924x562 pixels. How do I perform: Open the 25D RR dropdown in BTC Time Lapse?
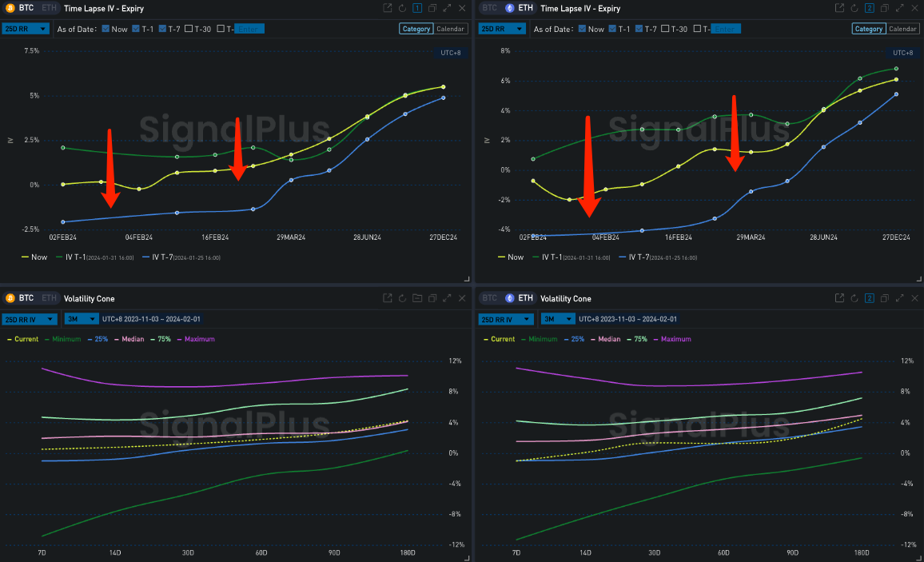[26, 29]
